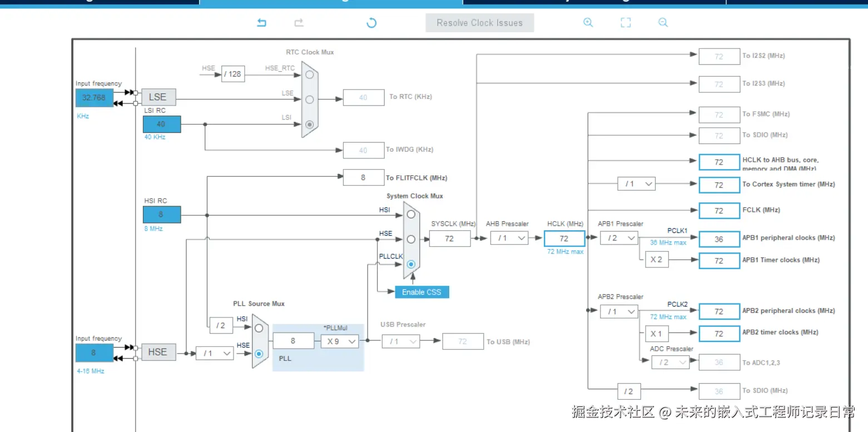Click the SYSCLK (MHz) 72 field

[449, 239]
